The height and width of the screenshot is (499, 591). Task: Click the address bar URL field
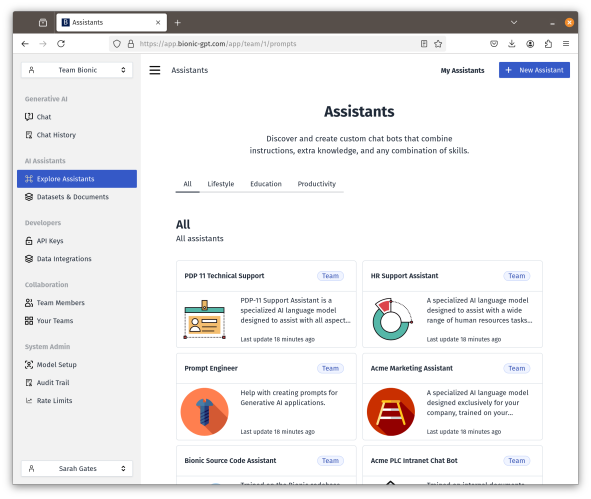click(277, 44)
